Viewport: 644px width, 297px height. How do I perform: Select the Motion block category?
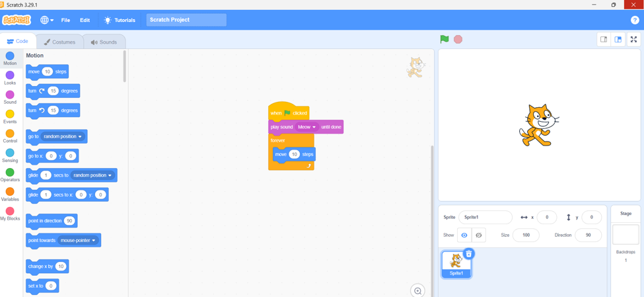tap(11, 58)
